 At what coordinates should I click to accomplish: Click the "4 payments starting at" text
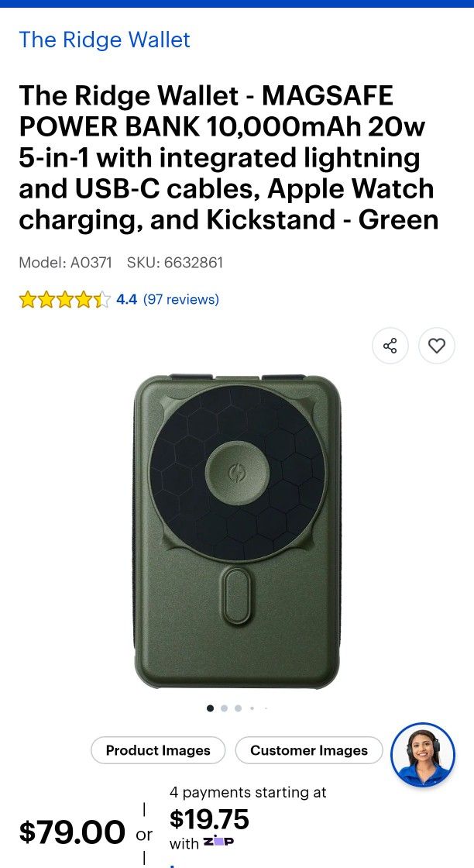pyautogui.click(x=248, y=792)
